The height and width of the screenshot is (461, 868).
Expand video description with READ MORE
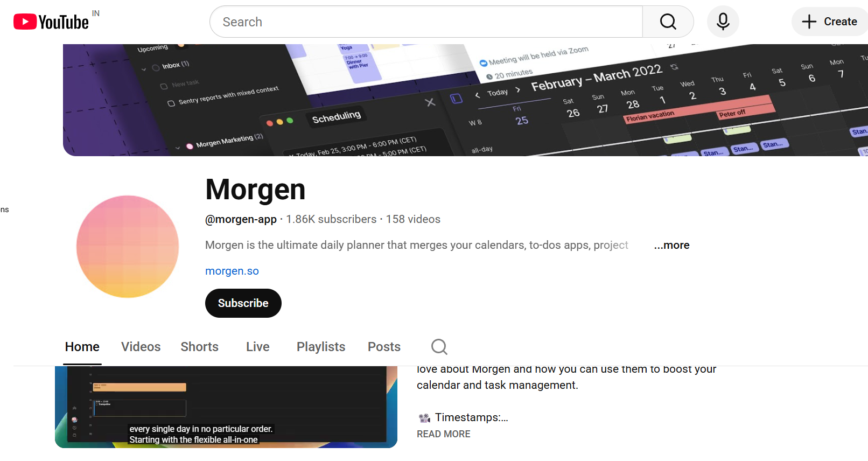444,434
